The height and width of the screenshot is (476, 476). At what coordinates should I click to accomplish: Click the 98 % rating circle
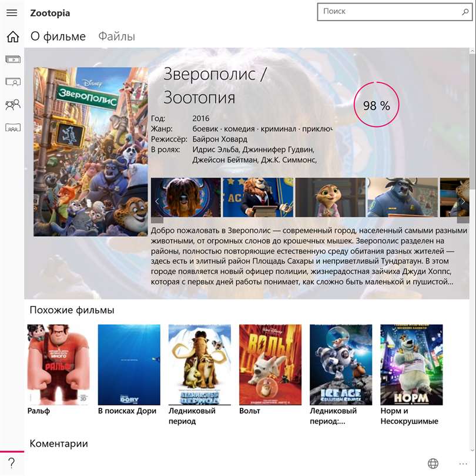377,105
